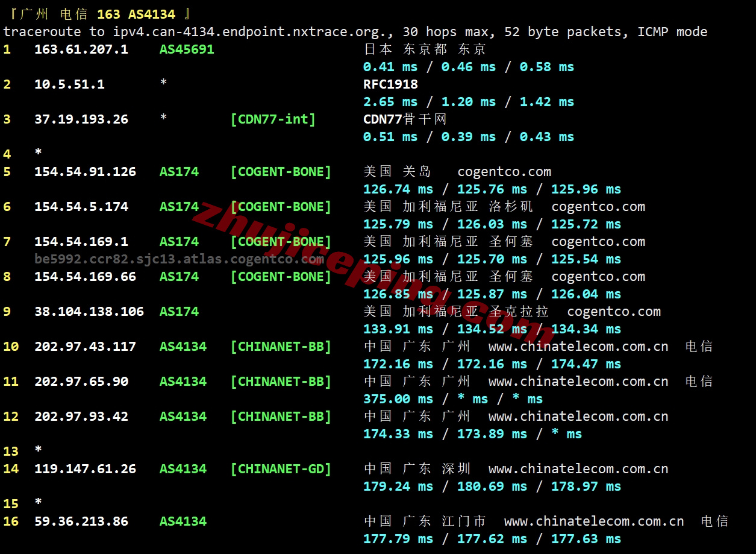Click the IP address 163.61.207.1
The height and width of the screenshot is (554, 756).
[x=81, y=49]
